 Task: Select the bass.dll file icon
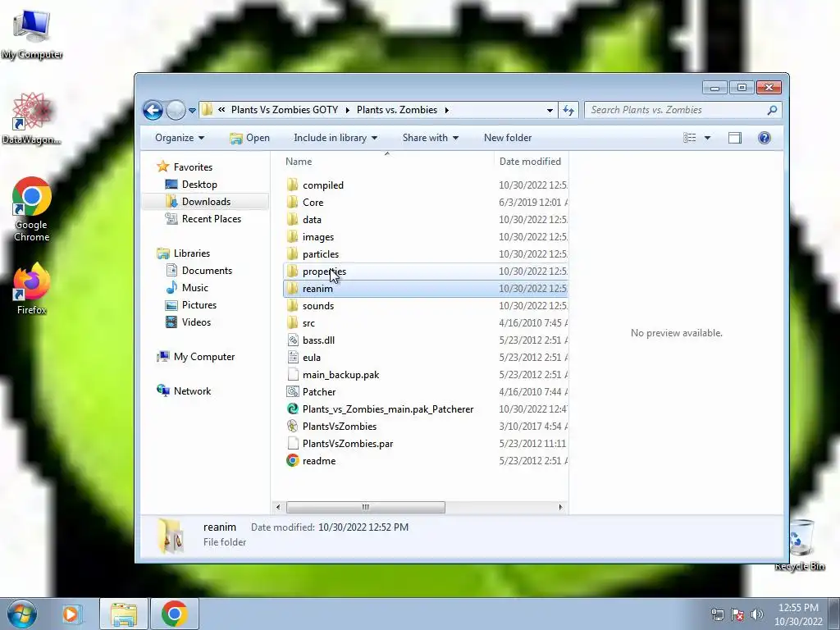293,340
